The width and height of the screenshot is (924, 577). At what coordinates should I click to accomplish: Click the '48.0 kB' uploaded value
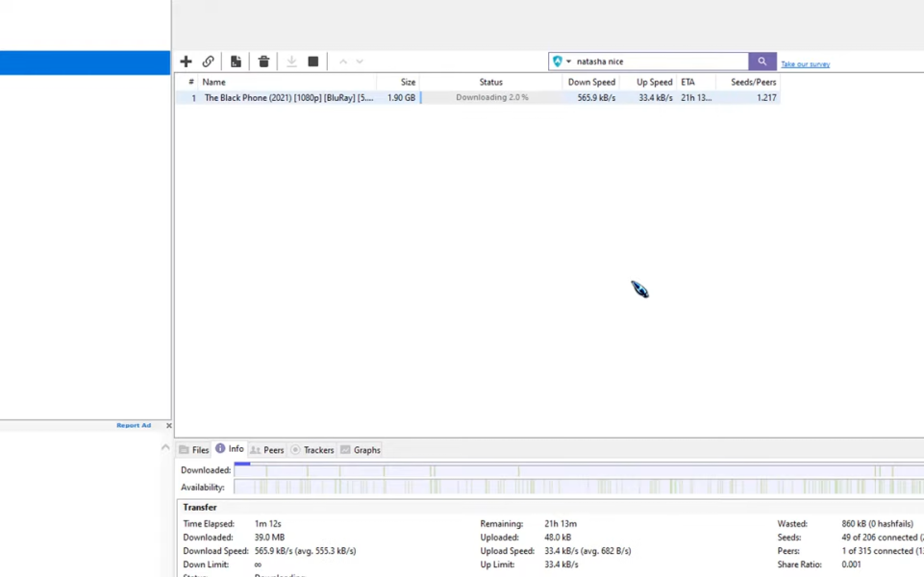click(x=558, y=537)
